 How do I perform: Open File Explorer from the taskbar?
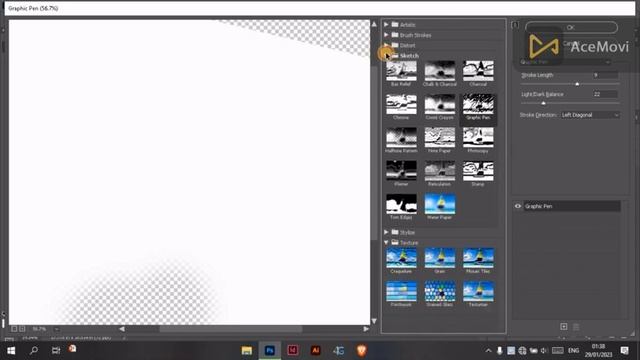tap(247, 351)
